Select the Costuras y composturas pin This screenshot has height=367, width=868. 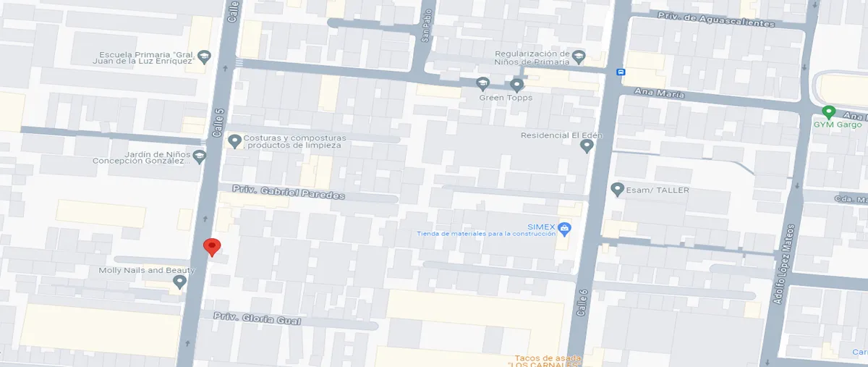(234, 140)
